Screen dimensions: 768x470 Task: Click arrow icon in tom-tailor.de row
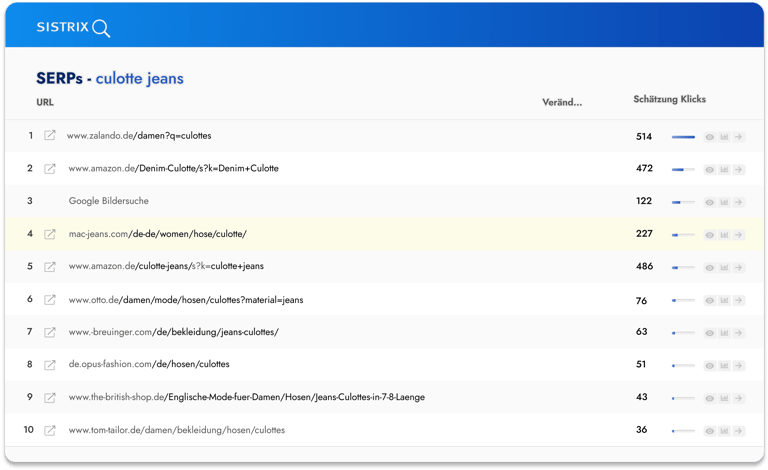point(739,431)
